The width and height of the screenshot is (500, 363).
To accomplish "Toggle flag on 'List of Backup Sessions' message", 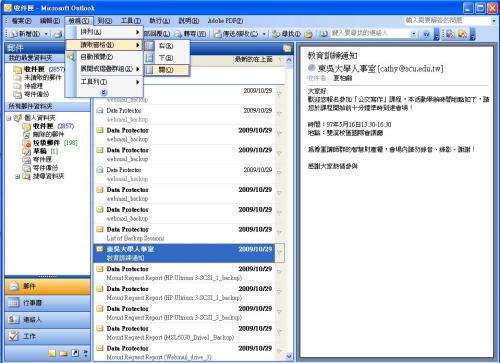I will pyautogui.click(x=280, y=232).
